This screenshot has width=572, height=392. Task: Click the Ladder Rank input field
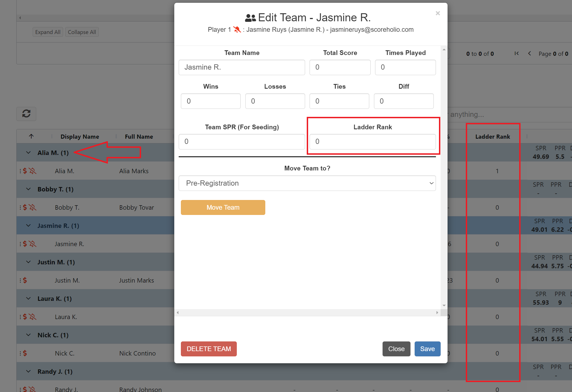click(x=372, y=141)
